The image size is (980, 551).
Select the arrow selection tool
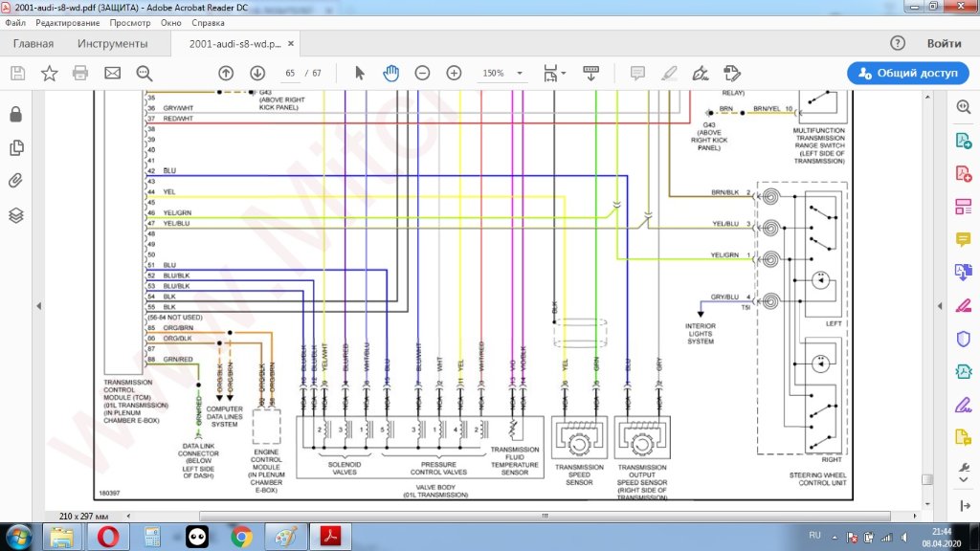(360, 73)
